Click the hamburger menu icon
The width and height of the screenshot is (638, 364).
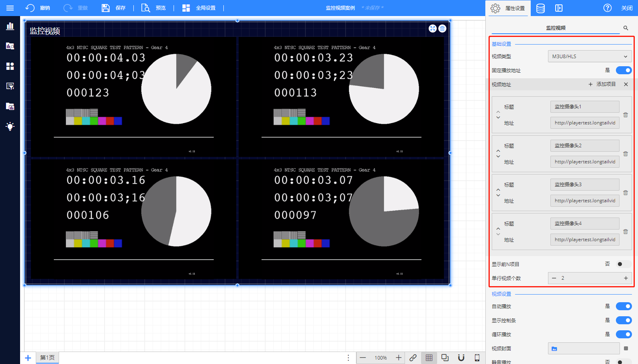[10, 8]
